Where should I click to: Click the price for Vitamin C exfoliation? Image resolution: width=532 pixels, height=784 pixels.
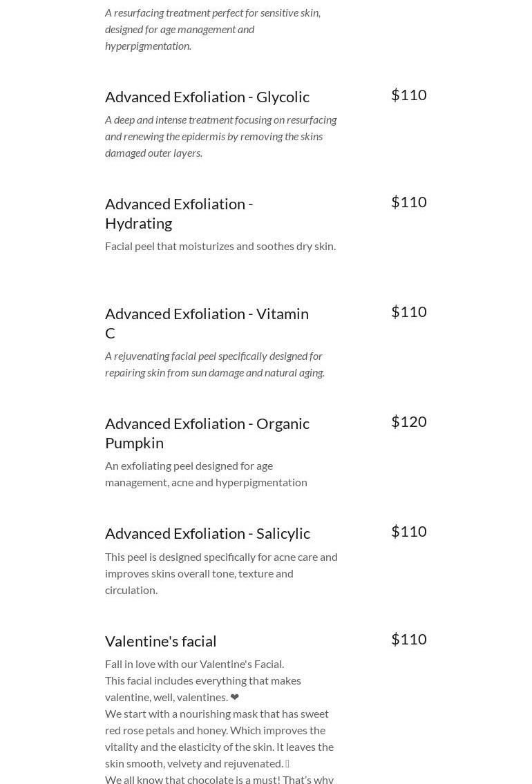[408, 312]
